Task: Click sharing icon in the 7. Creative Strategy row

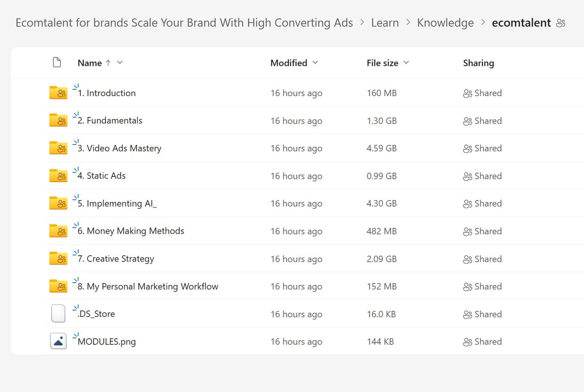Action: (x=468, y=259)
